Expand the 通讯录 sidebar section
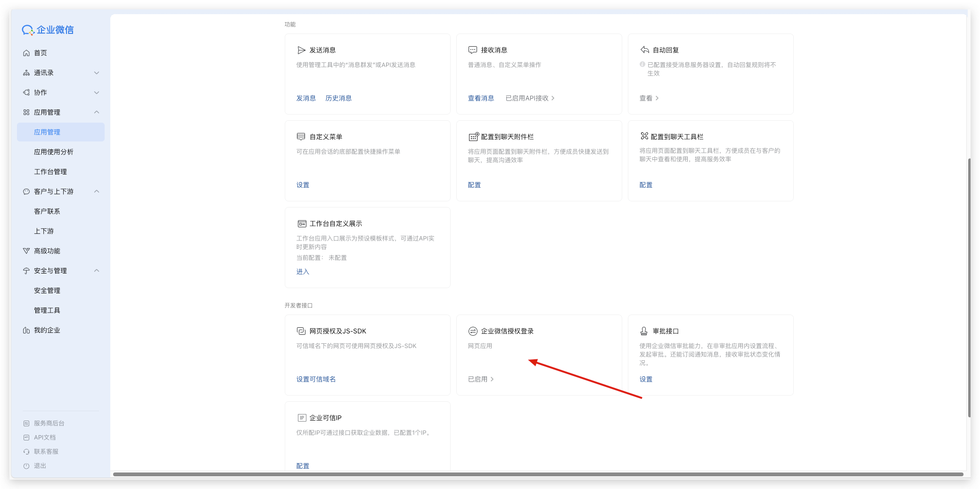The image size is (980, 489). 97,73
